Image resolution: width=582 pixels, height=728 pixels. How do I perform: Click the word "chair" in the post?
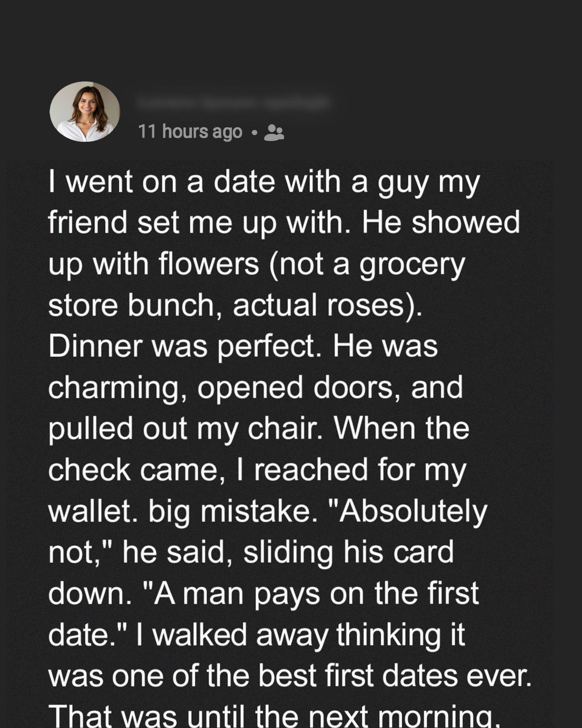tap(285, 429)
